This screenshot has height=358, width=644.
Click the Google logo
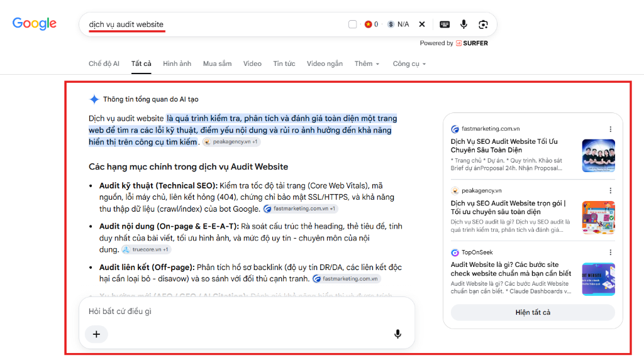coord(35,24)
